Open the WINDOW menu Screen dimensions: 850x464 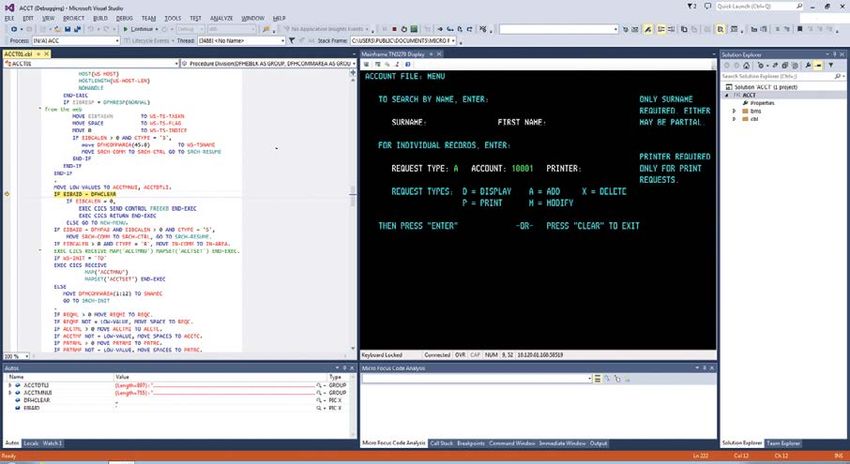click(x=253, y=18)
